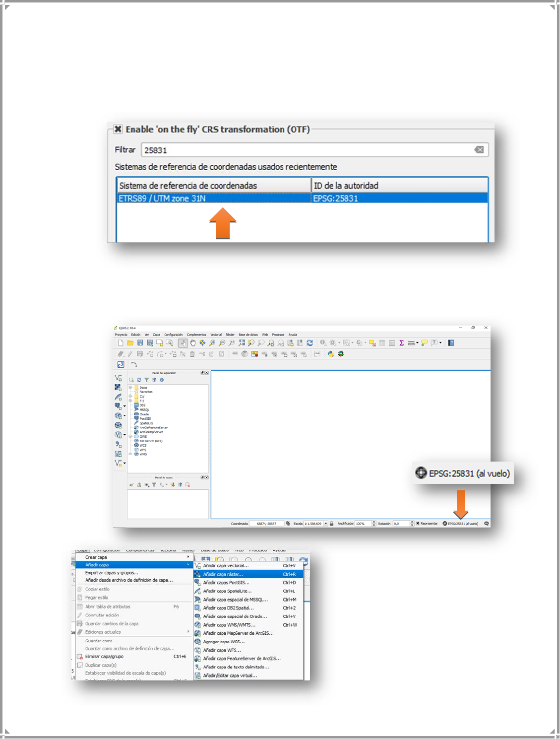This screenshot has width=560, height=739.
Task: Expand the WMS tree node
Action: point(130,454)
